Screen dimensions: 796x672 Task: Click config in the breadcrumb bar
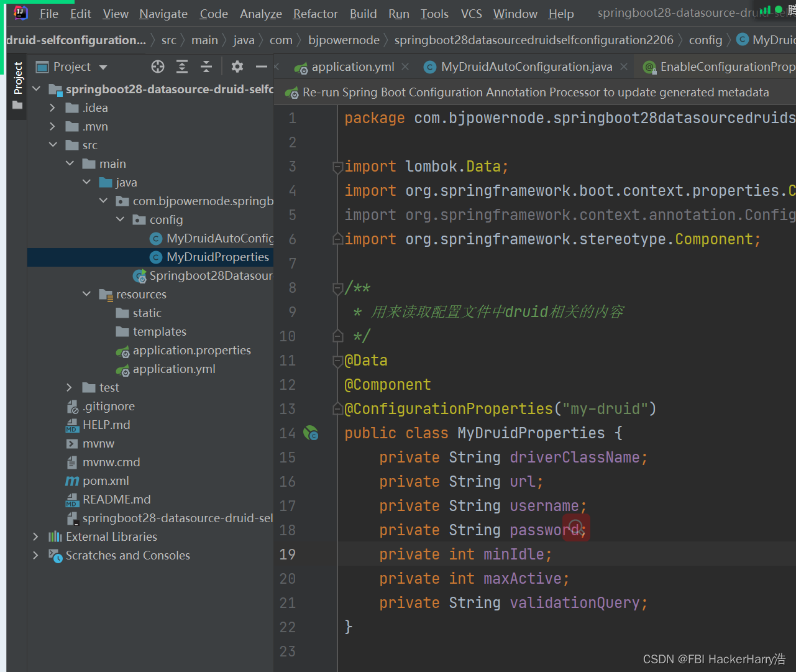click(705, 40)
